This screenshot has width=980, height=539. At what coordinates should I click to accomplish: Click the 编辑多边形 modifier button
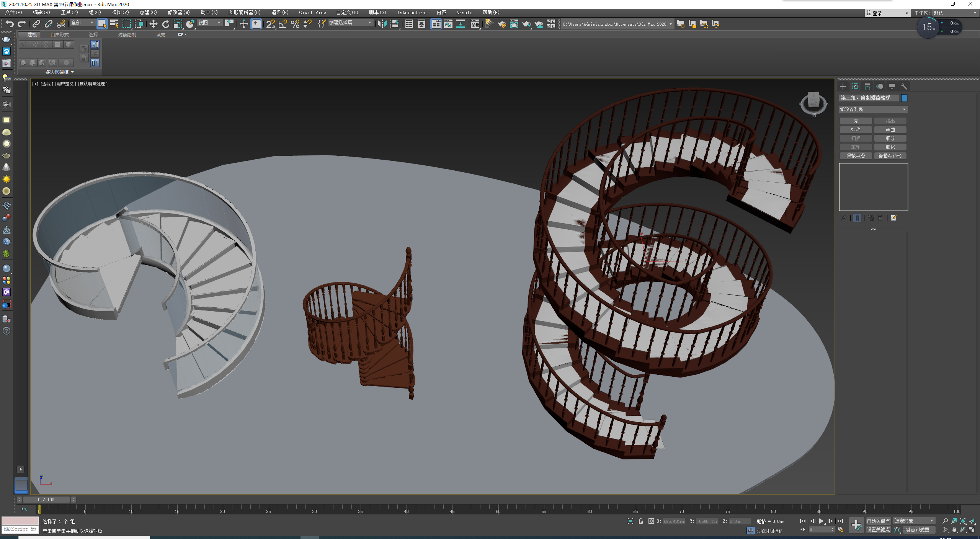(x=890, y=156)
